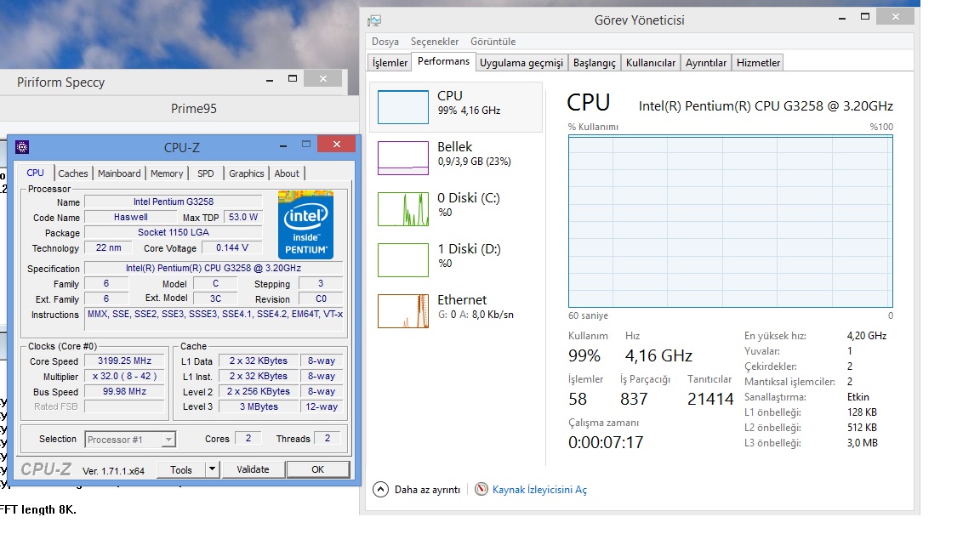The width and height of the screenshot is (980, 551).
Task: Click the Package field Socket 1150 LGA
Action: [x=174, y=232]
